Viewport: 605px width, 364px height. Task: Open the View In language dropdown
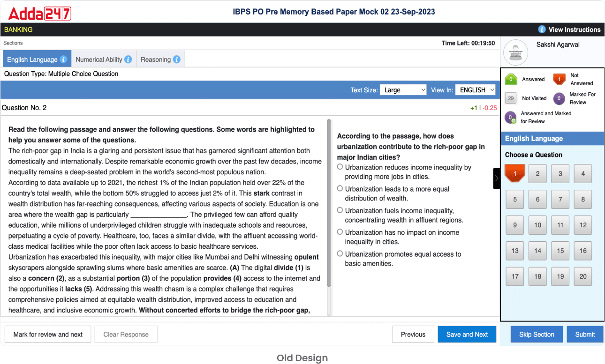tap(475, 90)
